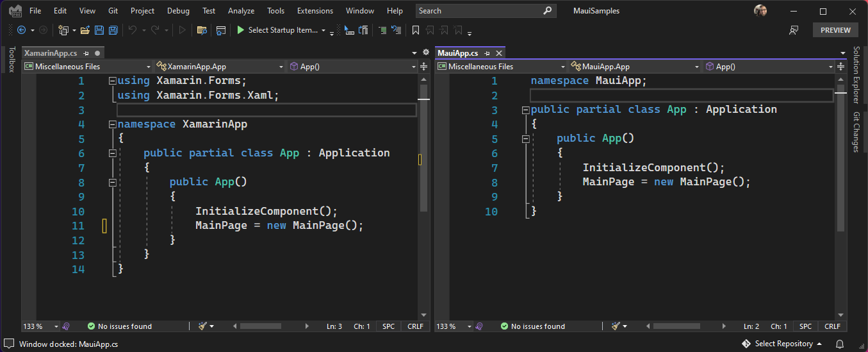This screenshot has width=868, height=352.
Task: Open Select Startup Item dropdown arrow
Action: [323, 31]
